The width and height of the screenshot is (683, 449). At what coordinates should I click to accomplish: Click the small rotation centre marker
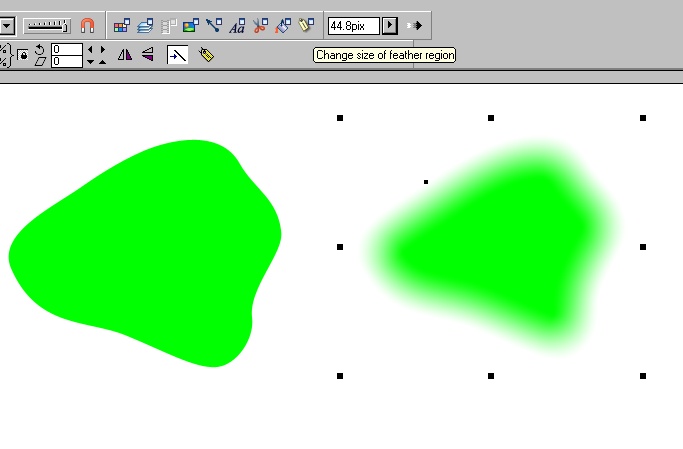point(426,182)
